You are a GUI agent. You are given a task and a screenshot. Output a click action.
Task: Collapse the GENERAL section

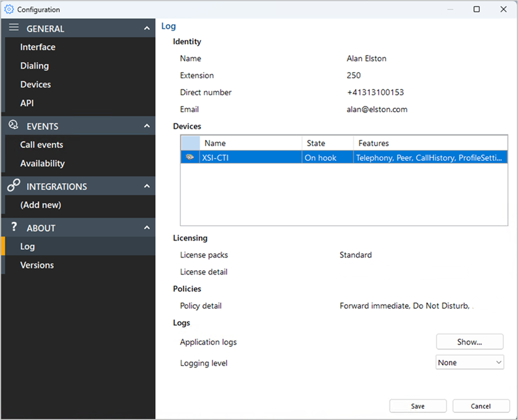point(146,28)
